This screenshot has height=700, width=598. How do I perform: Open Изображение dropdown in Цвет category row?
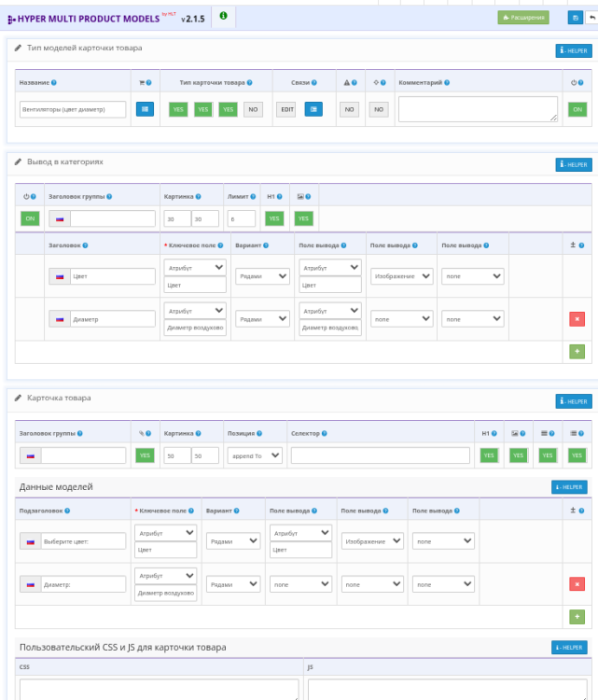pyautogui.click(x=401, y=276)
